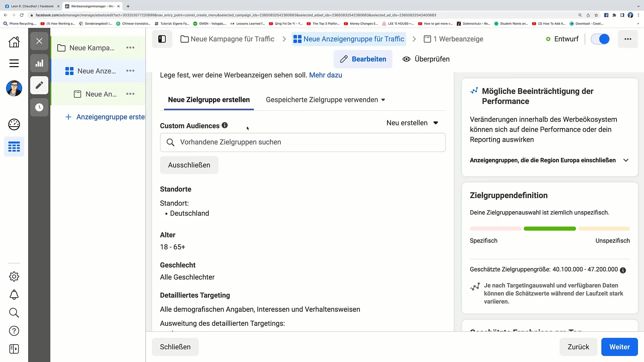This screenshot has width=644, height=362.
Task: Click the analytics/charts icon in sidebar
Action: tap(39, 63)
